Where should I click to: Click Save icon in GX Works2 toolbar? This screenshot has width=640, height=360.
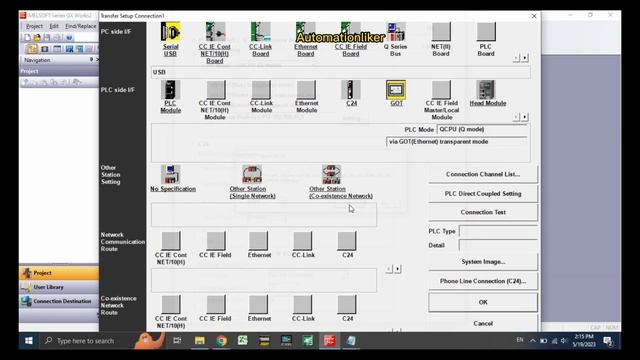47,38
